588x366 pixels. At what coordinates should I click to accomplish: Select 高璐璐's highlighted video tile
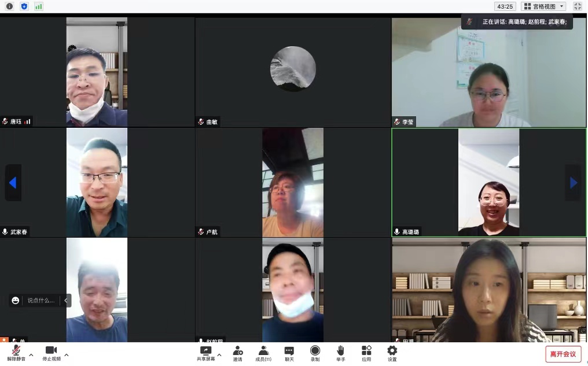[x=488, y=182]
